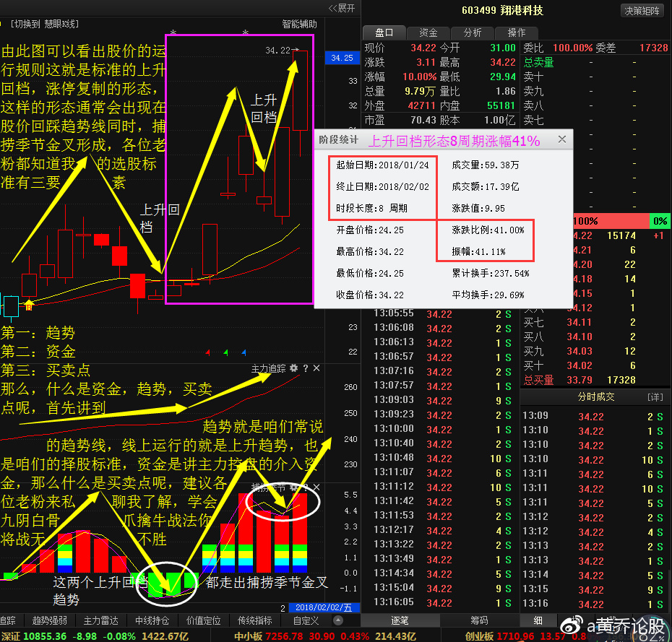Click the red triangle marker under the chart

[208, 352]
